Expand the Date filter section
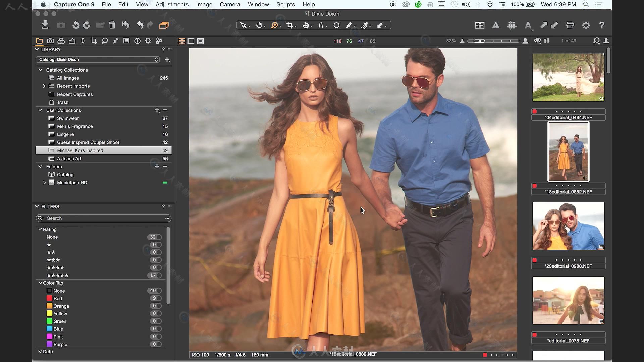 [x=40, y=351]
